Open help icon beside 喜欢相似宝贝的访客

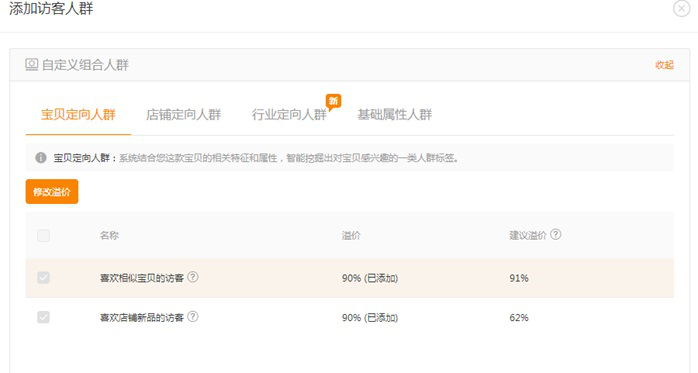pyautogui.click(x=193, y=277)
